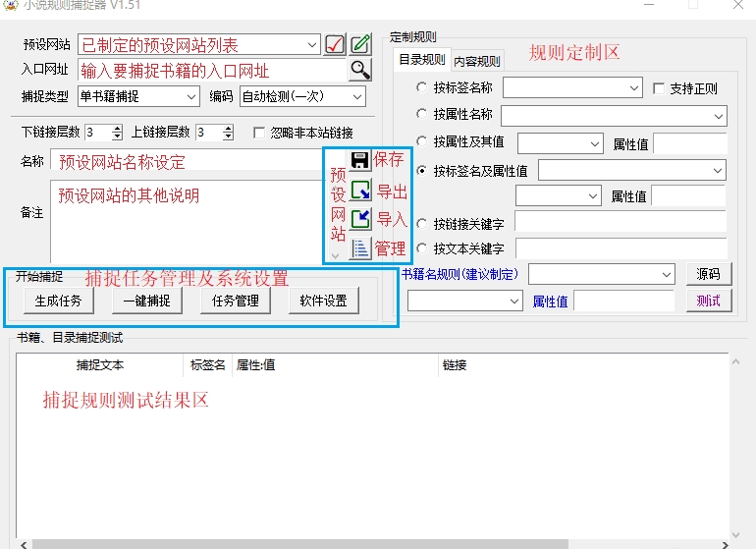Click the 捕捉文本 column header
This screenshot has height=549, width=756.
coord(100,365)
